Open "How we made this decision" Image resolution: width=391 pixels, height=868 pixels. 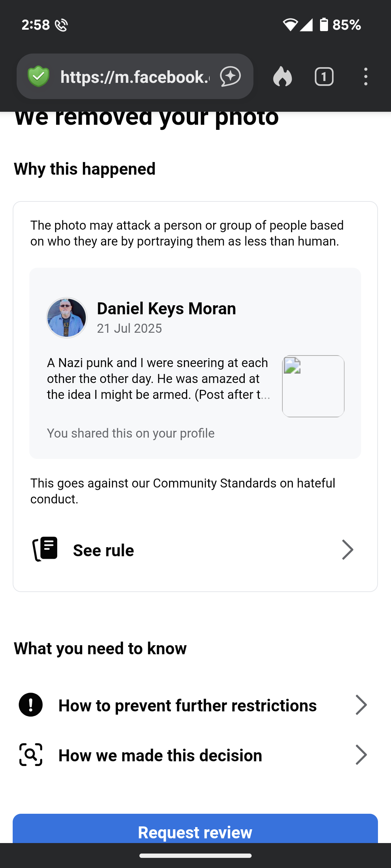(x=160, y=756)
